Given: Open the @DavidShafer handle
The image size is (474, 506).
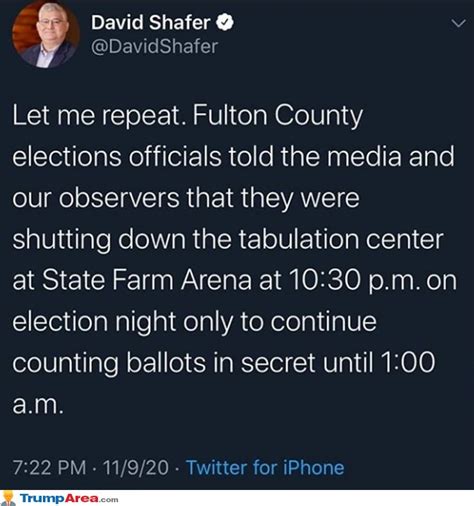Looking at the screenshot, I should (x=155, y=46).
